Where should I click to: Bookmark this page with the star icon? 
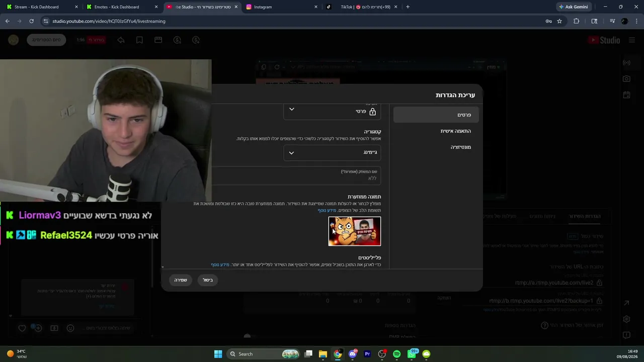point(559,21)
